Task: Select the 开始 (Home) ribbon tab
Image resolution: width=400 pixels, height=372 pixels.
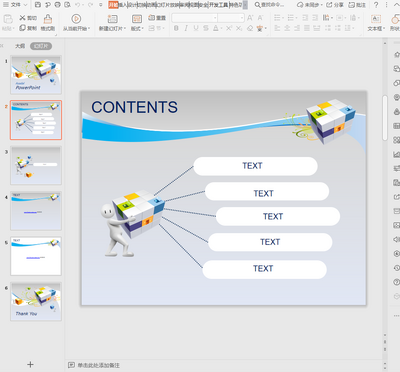Action: tap(113, 5)
